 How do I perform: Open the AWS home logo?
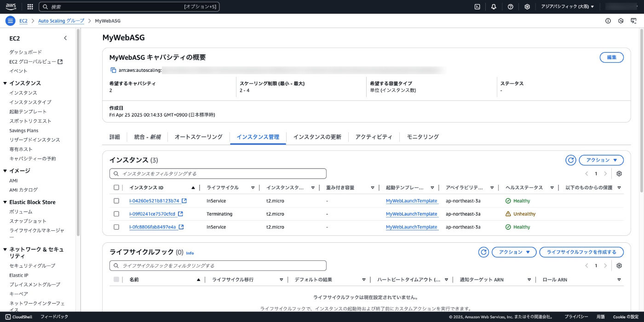(11, 6)
